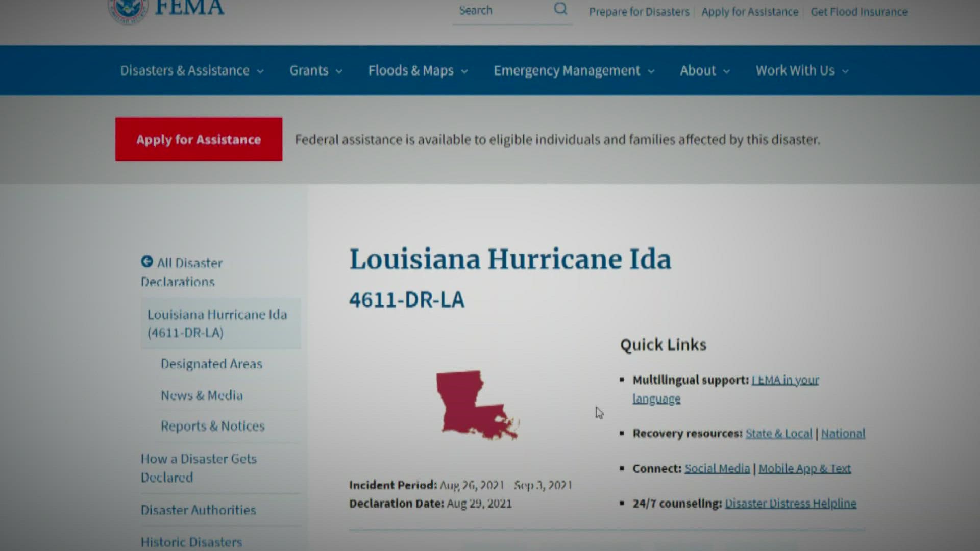Open Historic Disasters sidebar link
980x551 pixels.
[x=191, y=542]
